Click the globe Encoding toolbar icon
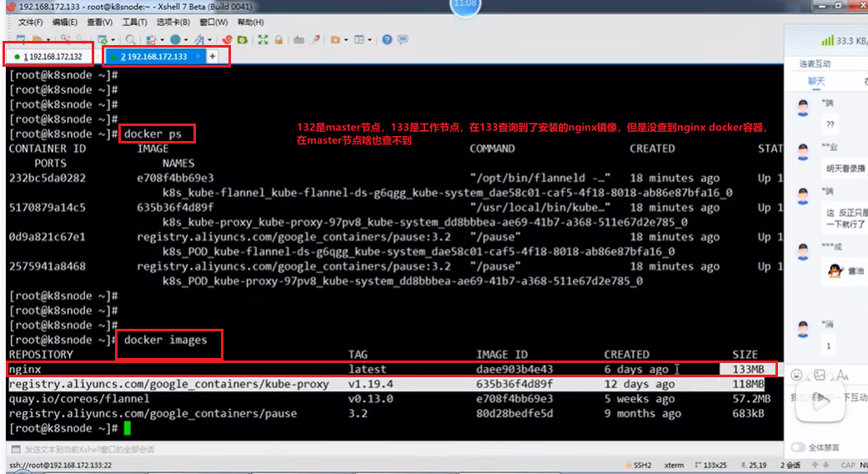This screenshot has height=474, width=868. pos(175,39)
